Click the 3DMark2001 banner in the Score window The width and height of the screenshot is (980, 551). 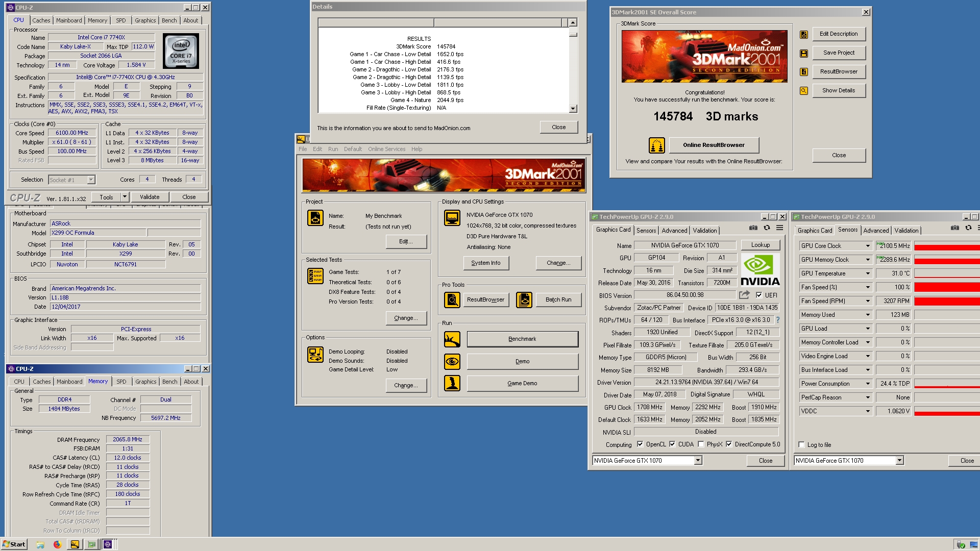704,56
